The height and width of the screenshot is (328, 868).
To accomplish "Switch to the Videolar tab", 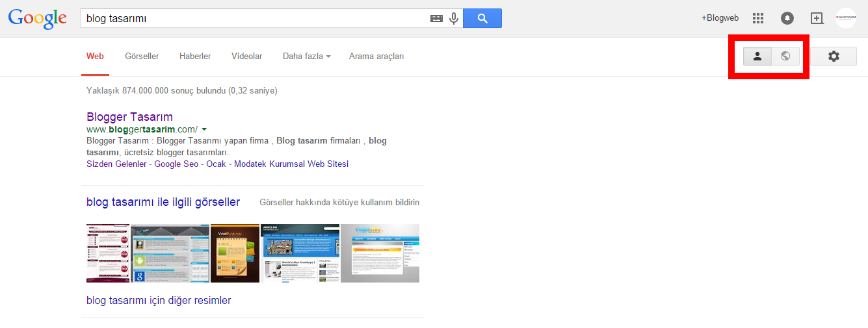I will point(247,57).
